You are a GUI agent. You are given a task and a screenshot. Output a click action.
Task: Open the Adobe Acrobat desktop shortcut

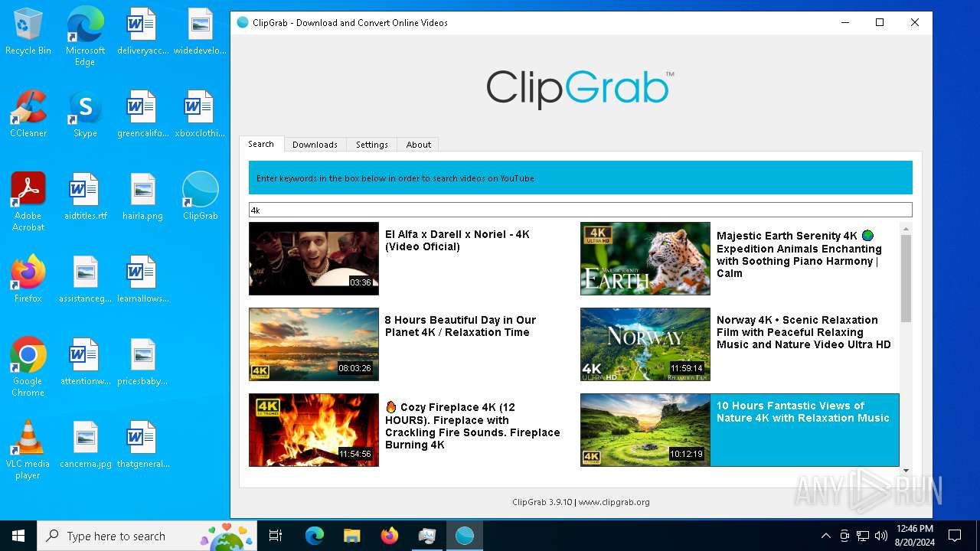(28, 202)
